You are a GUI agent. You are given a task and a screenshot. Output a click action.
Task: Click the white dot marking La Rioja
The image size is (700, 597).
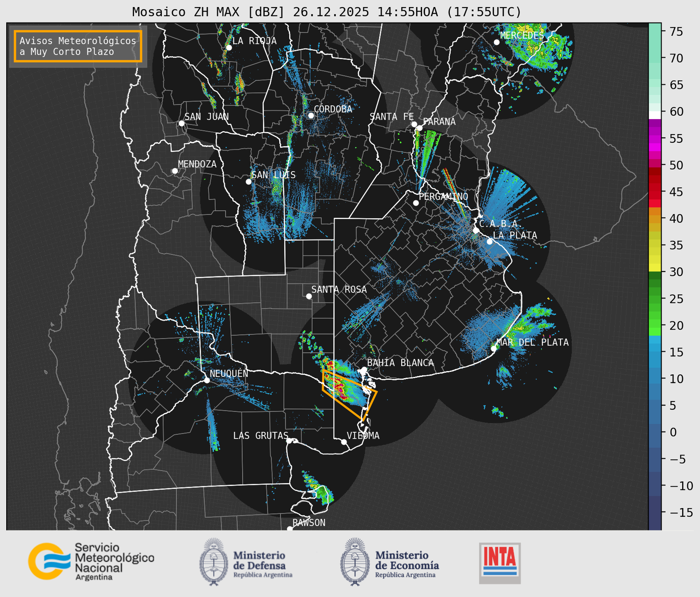coord(229,47)
